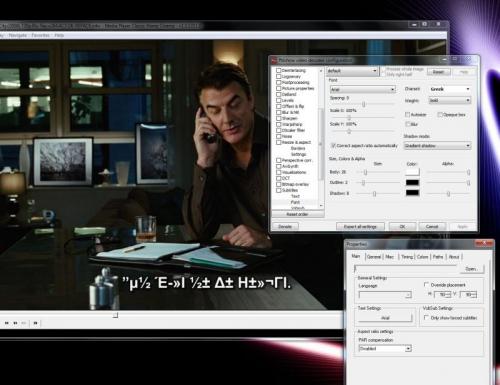Tick the Picture properties checkbox
Viewport: 500px width, 385px height.
click(x=278, y=89)
